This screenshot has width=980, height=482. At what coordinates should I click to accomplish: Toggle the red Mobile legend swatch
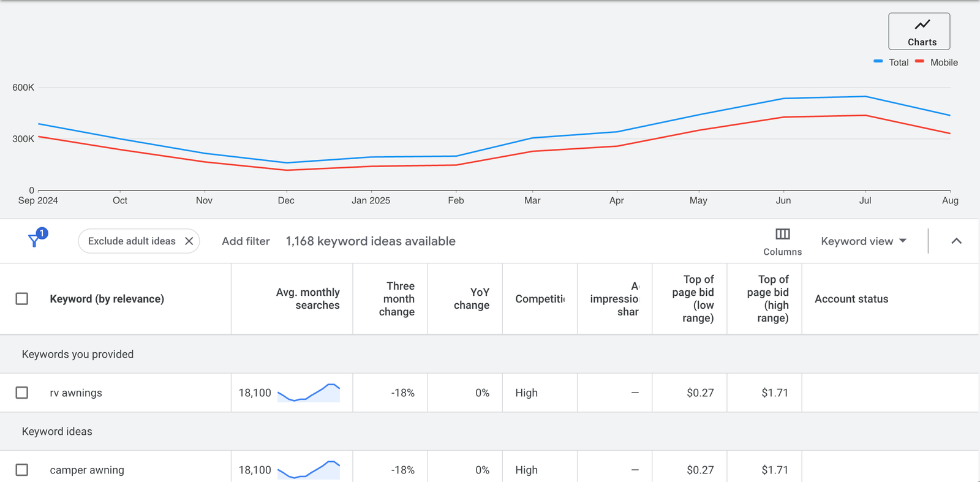point(919,62)
